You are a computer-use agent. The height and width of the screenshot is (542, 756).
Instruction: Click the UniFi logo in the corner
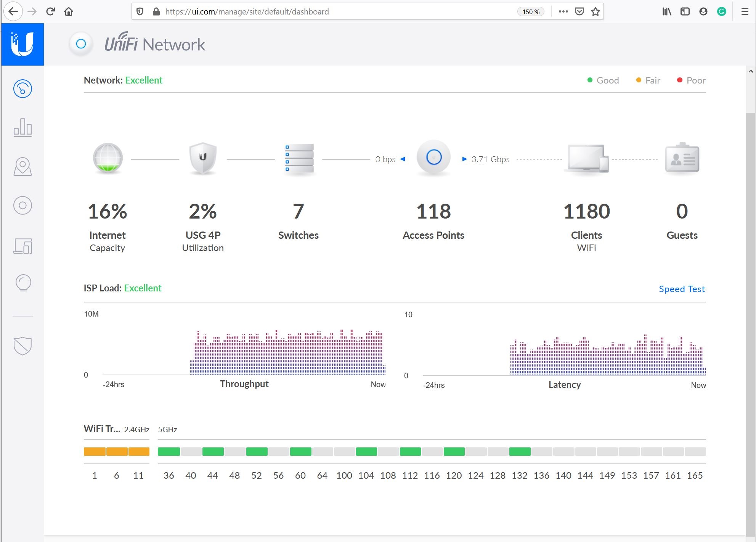tap(22, 44)
